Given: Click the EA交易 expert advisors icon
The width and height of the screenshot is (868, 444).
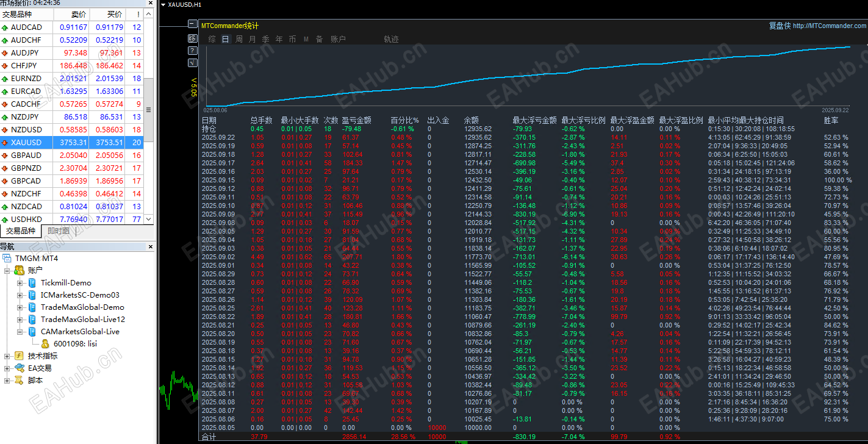Looking at the screenshot, I should (20, 368).
